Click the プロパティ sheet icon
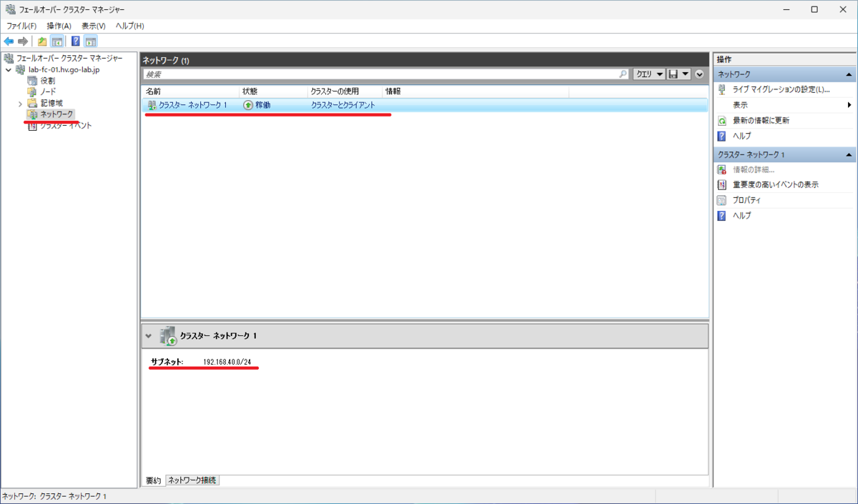 (722, 200)
